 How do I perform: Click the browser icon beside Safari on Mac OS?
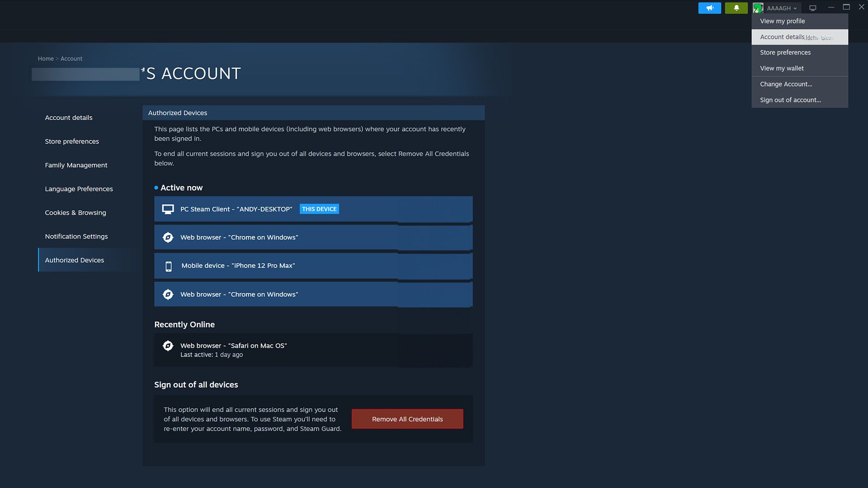pyautogui.click(x=168, y=345)
